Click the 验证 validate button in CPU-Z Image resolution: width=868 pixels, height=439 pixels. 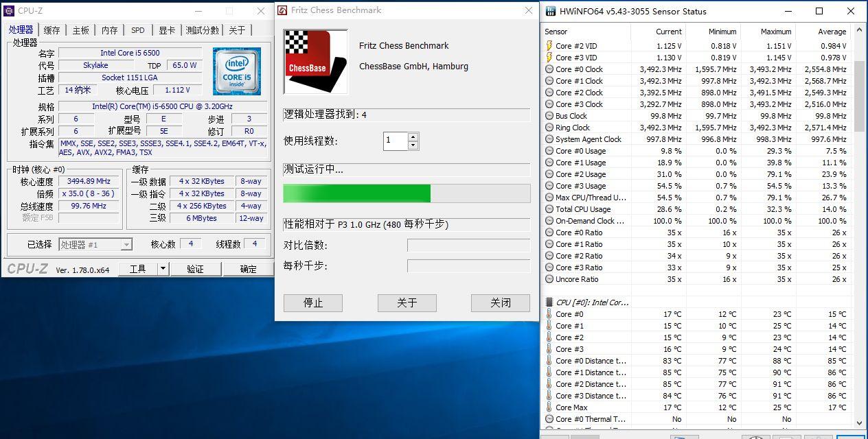[x=196, y=268]
